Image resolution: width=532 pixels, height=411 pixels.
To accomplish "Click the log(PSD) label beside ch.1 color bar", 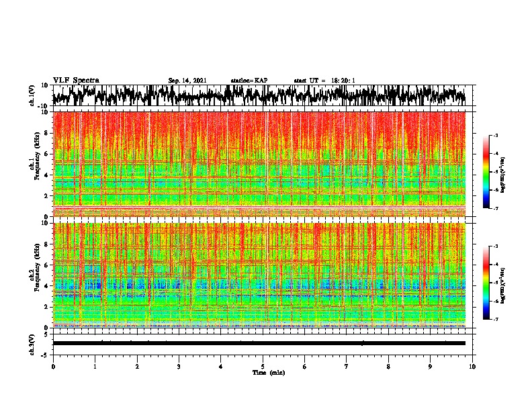I will pyautogui.click(x=503, y=175).
